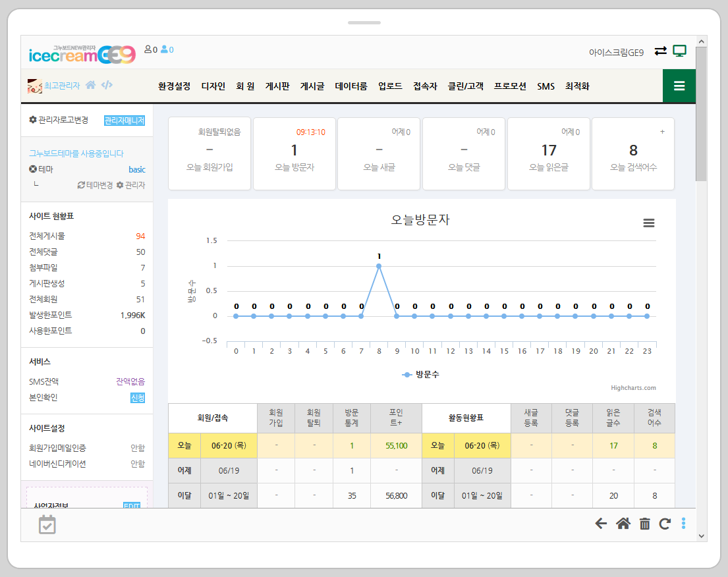
Task: Click the home icon beside 최고관리자
Action: (91, 85)
